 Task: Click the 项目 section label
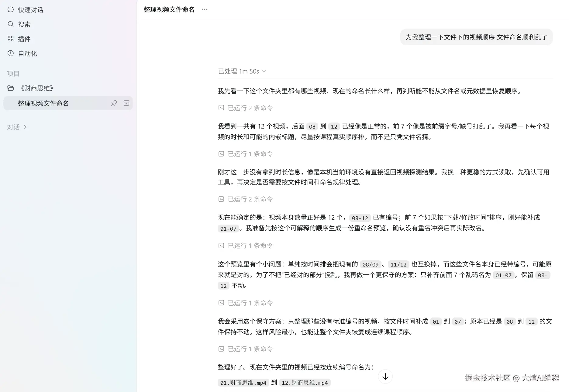click(x=13, y=74)
